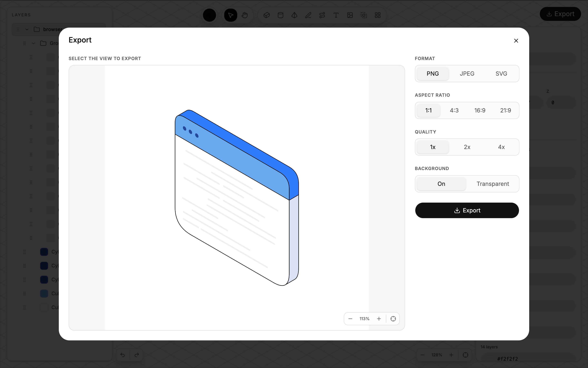The image size is (588, 368).
Task: Zoom out the export preview
Action: click(350, 319)
